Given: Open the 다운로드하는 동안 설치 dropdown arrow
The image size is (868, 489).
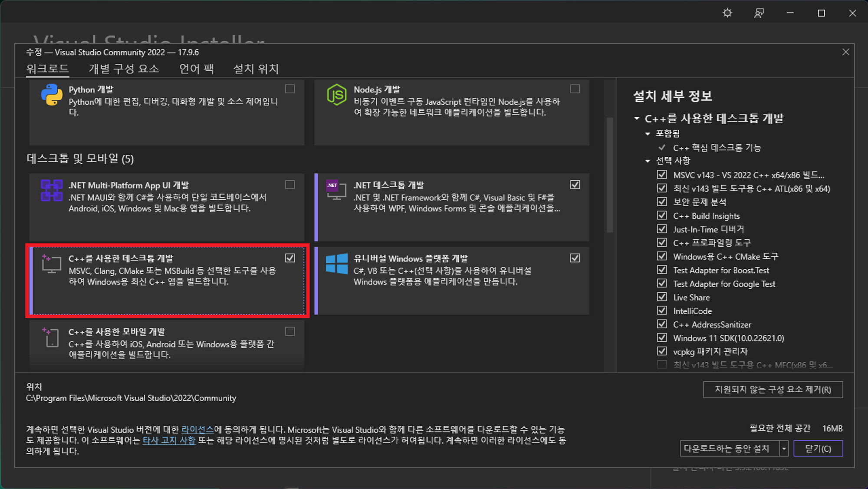Looking at the screenshot, I should (784, 449).
